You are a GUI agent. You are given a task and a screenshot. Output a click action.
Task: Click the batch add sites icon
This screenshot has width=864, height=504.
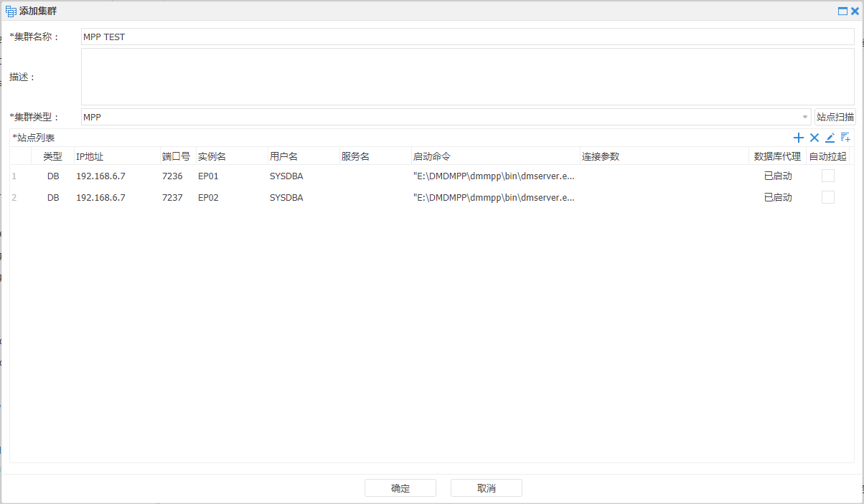pos(845,138)
